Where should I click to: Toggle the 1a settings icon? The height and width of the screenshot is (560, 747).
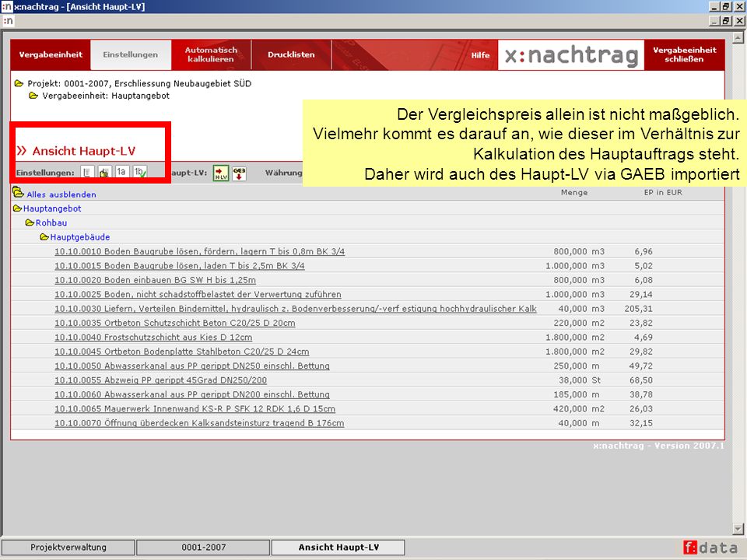122,172
